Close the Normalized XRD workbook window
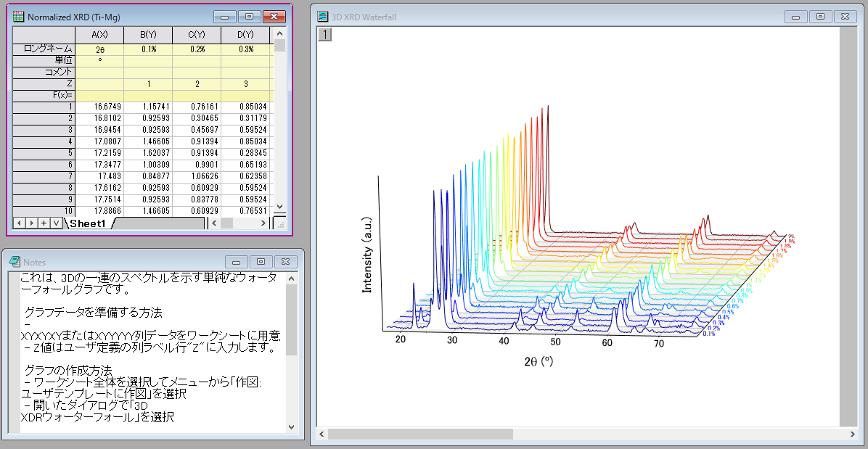 click(x=274, y=17)
